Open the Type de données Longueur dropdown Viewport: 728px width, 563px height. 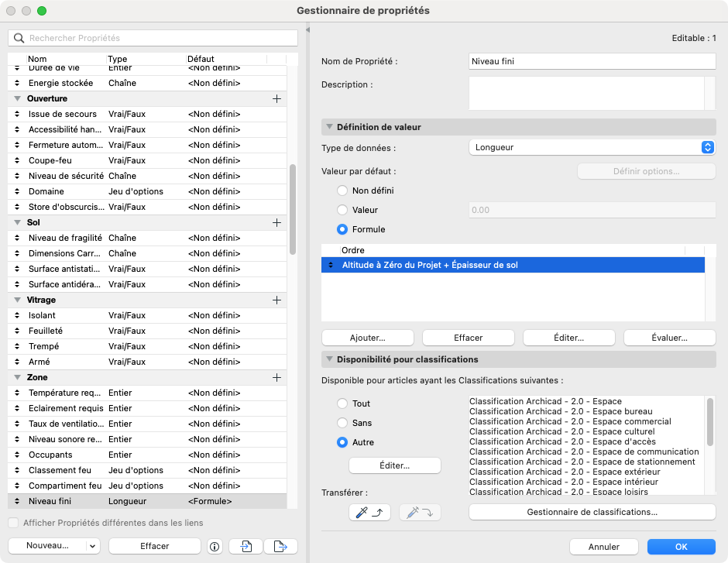pos(592,148)
